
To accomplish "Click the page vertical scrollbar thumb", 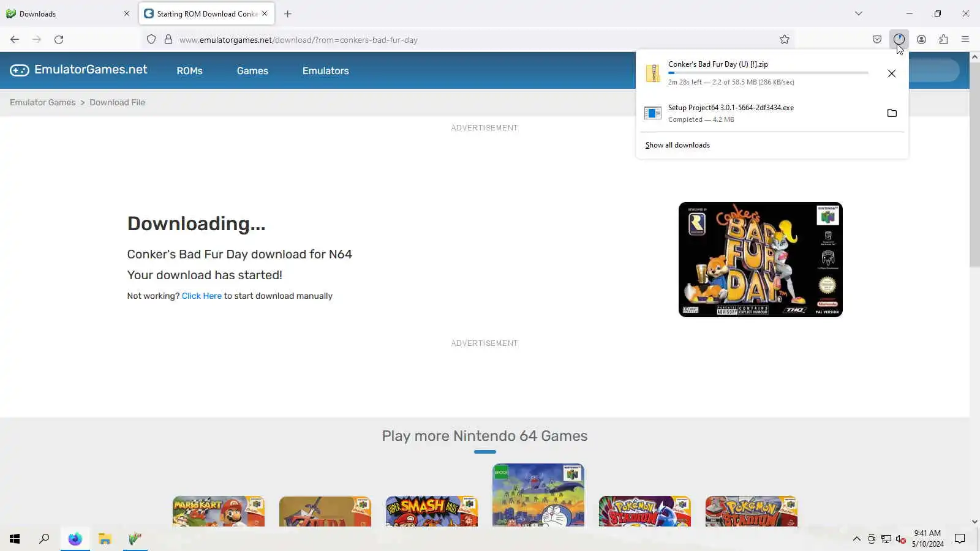I will 974,165.
